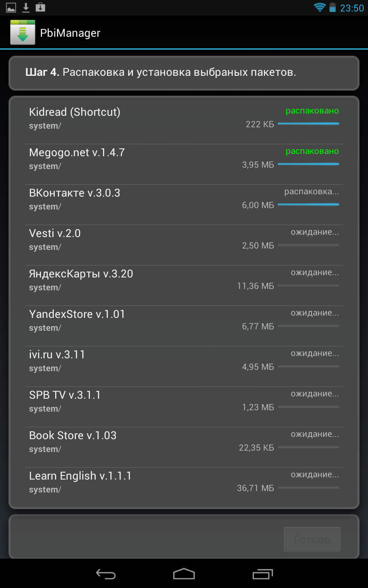Click the ЯндексКарты progress bar
This screenshot has width=368, height=588.
pos(309,285)
